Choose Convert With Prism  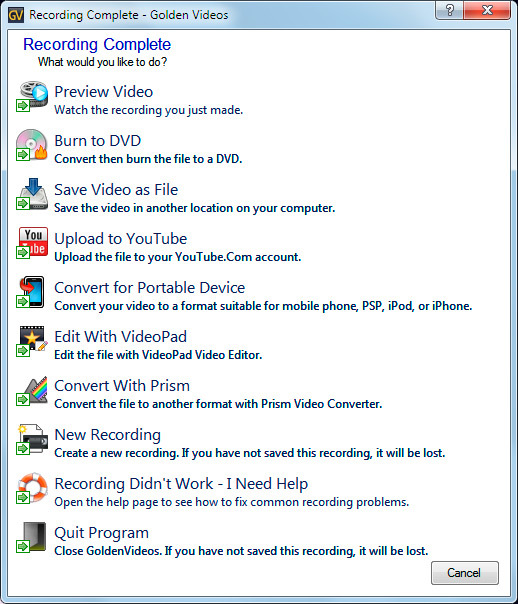pyautogui.click(x=122, y=386)
